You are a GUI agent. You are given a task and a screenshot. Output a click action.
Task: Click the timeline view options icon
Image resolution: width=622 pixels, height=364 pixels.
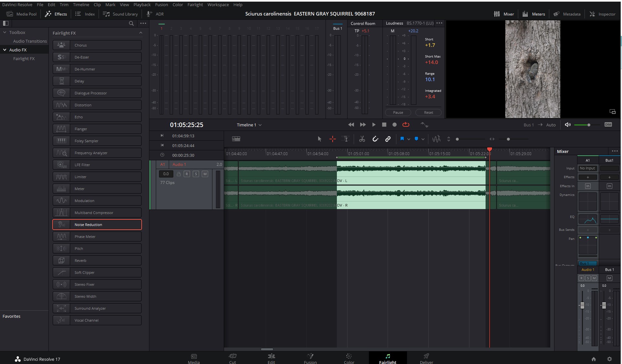coord(236,139)
